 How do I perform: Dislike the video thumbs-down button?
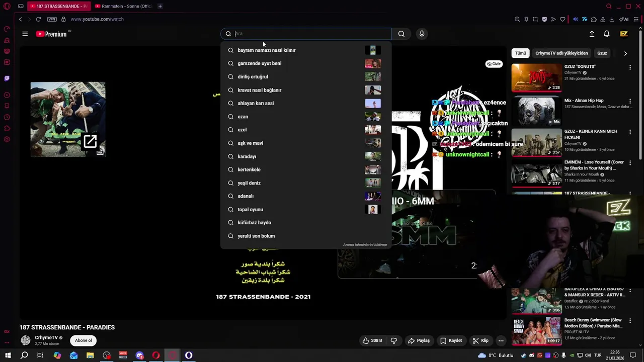click(x=393, y=340)
